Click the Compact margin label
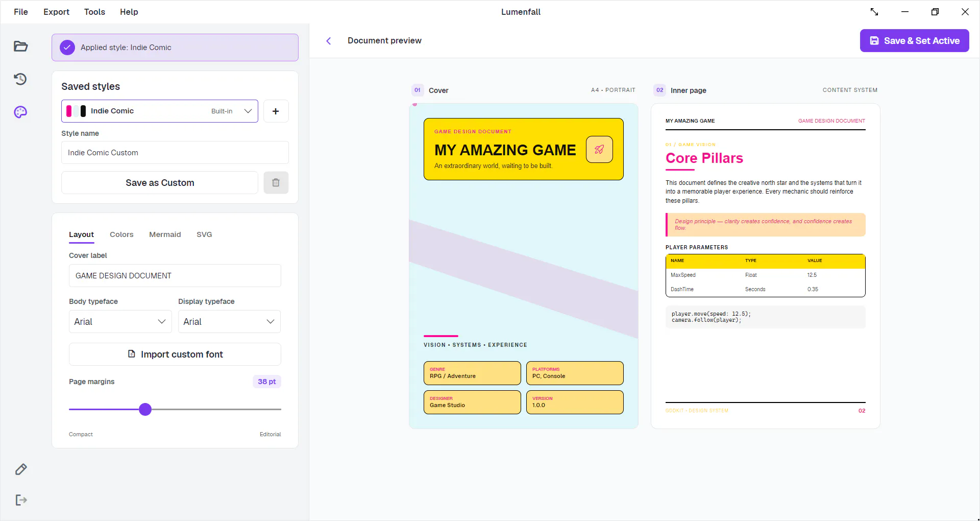 pos(81,434)
